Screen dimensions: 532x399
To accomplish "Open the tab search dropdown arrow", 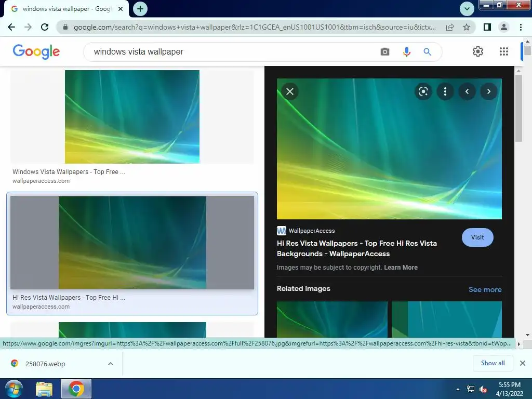I will [467, 9].
